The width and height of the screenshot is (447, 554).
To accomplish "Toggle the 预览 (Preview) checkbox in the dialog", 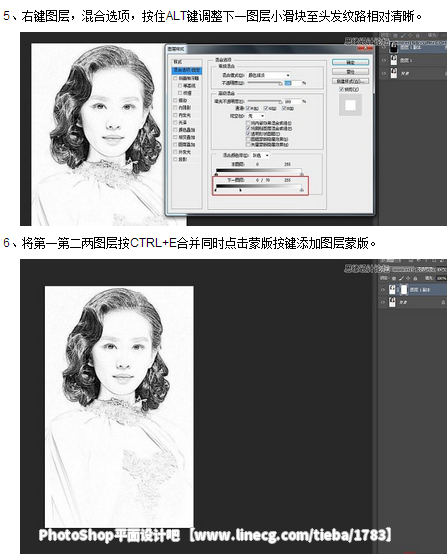I will click(341, 89).
